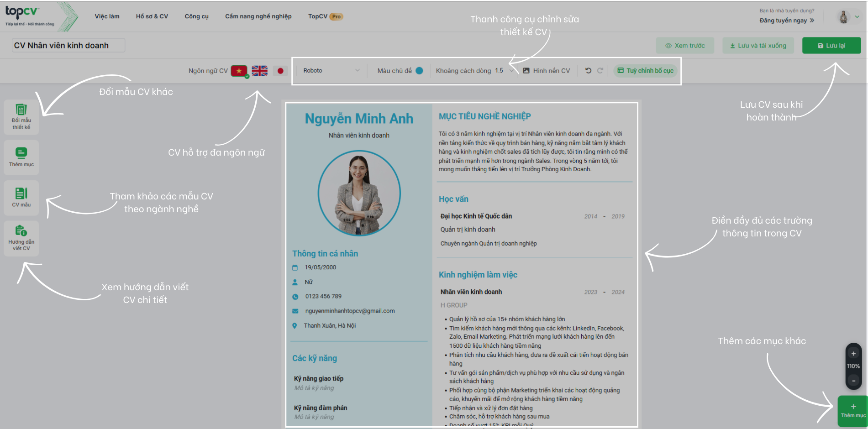Click the Quản trị kinh doanh major text
Viewport: 868px width, 429px height.
click(x=468, y=230)
